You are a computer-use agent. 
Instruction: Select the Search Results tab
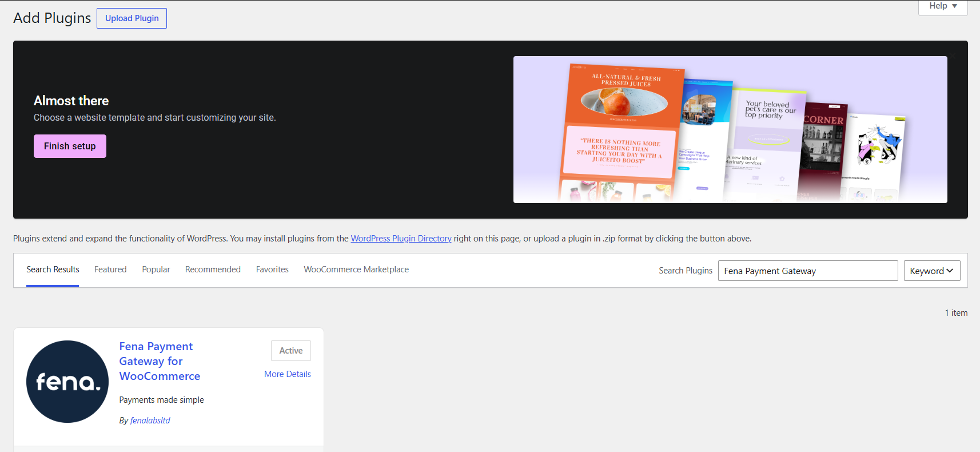tap(53, 269)
